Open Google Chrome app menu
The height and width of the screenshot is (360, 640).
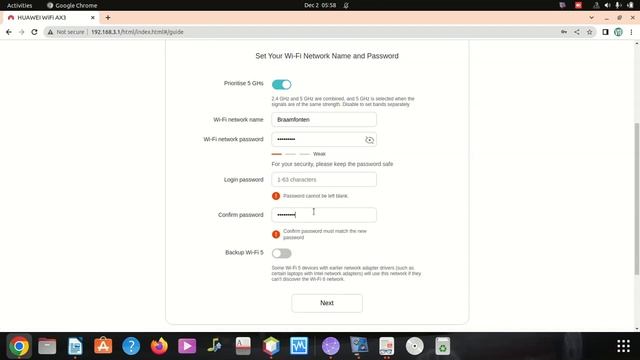pos(72,5)
